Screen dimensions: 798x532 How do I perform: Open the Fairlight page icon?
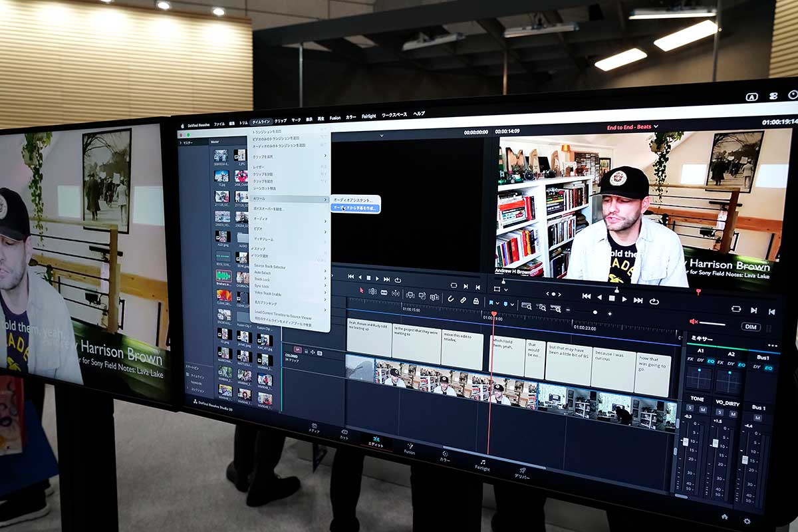pos(483,464)
